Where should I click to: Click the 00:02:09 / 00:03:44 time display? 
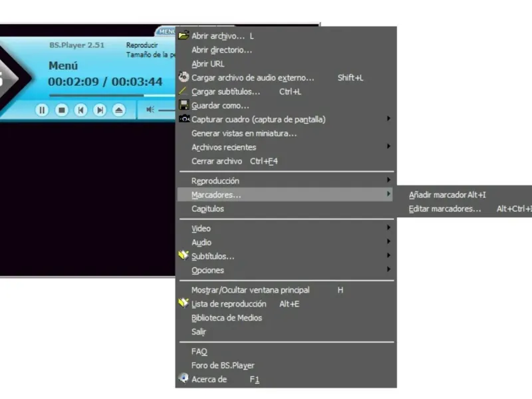point(105,82)
